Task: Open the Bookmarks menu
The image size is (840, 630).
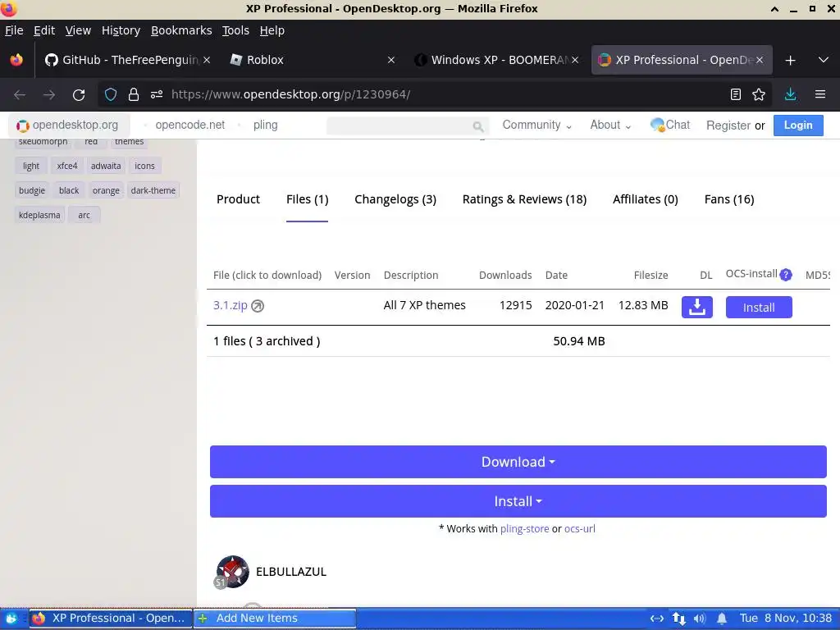Action: click(x=181, y=30)
